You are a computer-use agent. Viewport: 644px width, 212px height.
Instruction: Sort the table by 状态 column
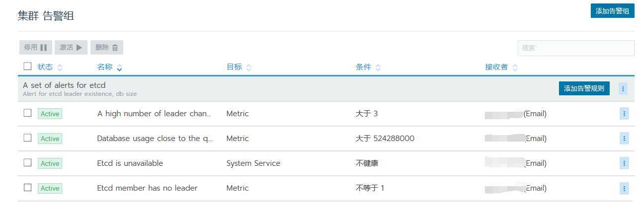click(x=50, y=67)
